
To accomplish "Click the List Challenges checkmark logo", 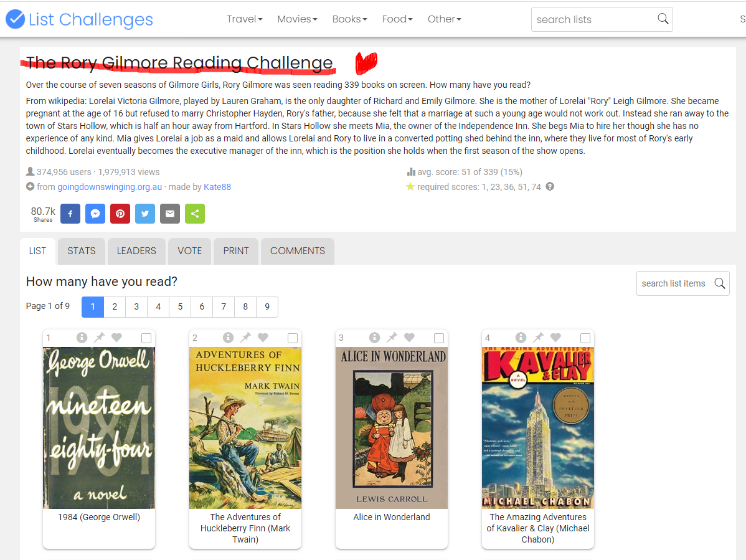I will point(15,19).
